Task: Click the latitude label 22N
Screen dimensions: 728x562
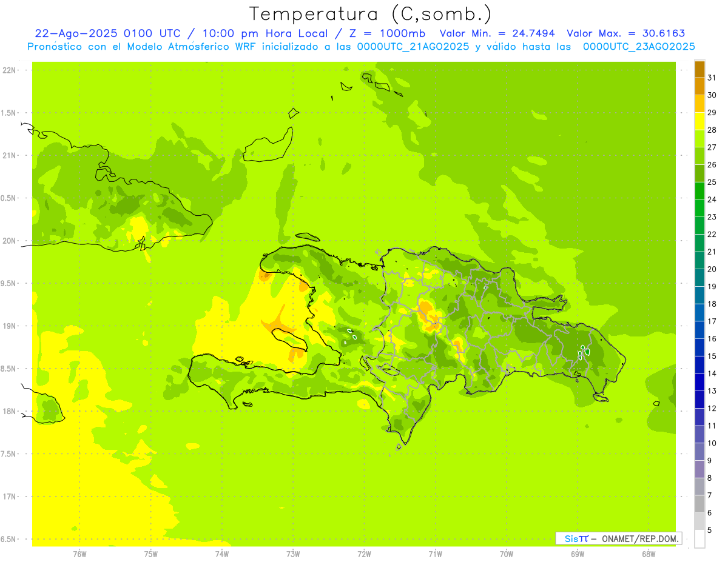Action: coord(9,70)
